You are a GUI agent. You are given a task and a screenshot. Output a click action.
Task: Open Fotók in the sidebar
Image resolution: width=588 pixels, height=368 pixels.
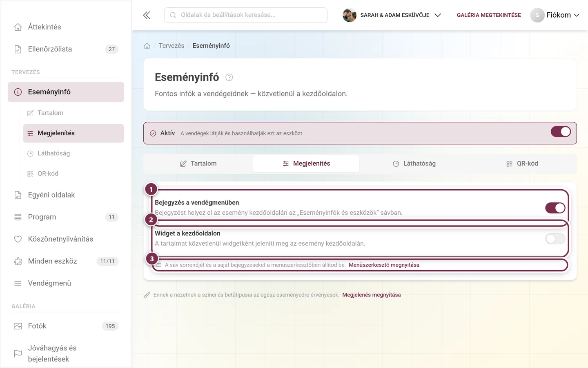click(x=66, y=326)
